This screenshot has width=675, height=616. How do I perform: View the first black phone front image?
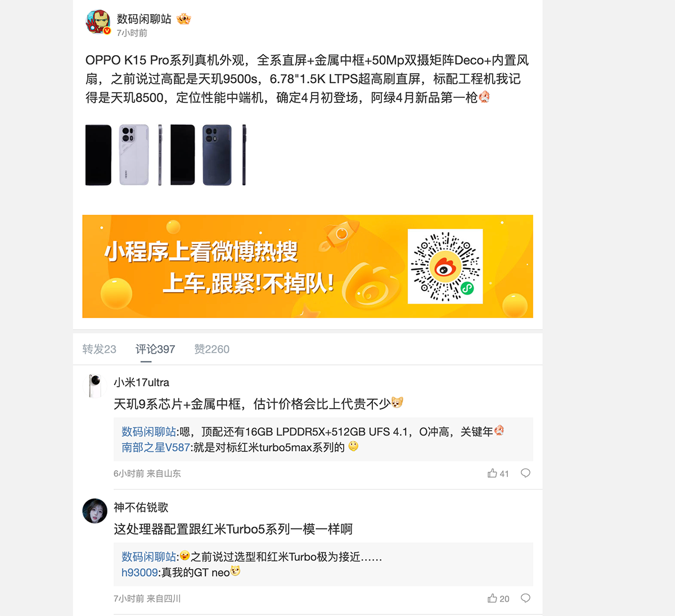coord(98,155)
